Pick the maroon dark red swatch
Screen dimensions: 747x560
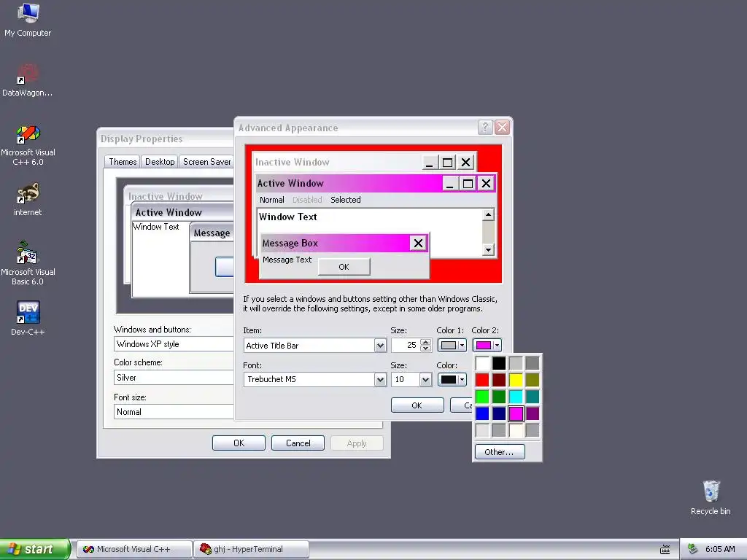tap(499, 380)
